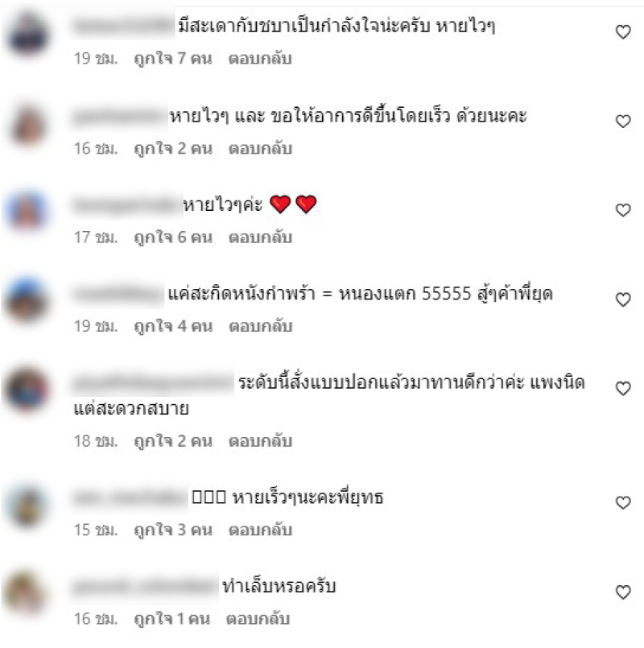Reply to the two red hearts comment
The width and height of the screenshot is (644, 648).
pos(260,237)
